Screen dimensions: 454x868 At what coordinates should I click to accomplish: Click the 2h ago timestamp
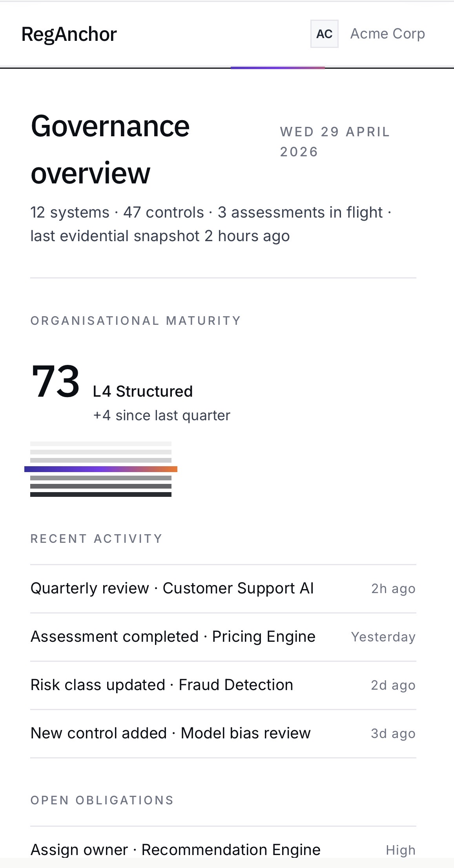[x=394, y=588]
